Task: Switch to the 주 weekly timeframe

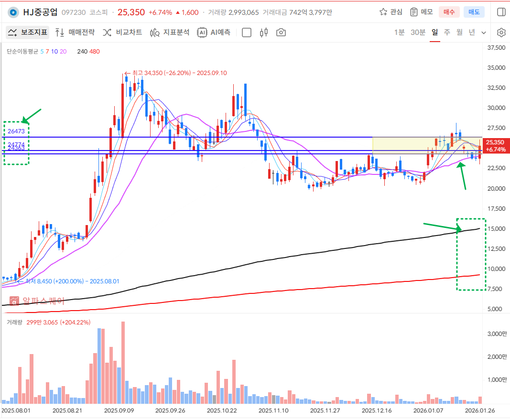Action: coord(447,32)
